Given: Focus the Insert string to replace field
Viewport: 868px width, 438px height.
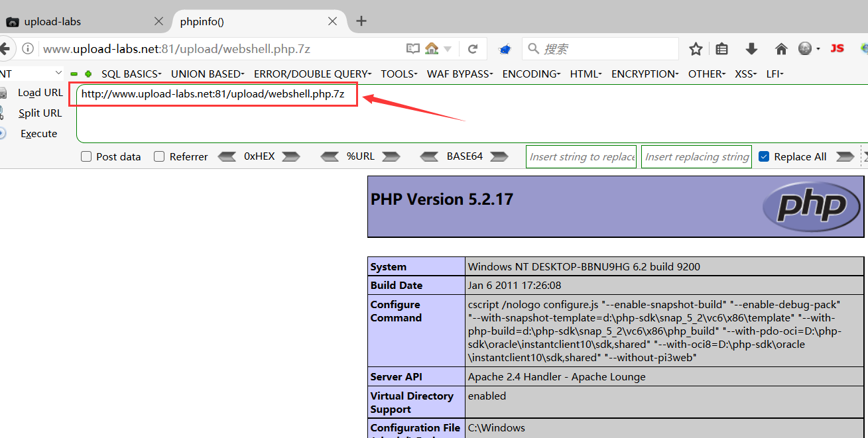Looking at the screenshot, I should pyautogui.click(x=582, y=156).
